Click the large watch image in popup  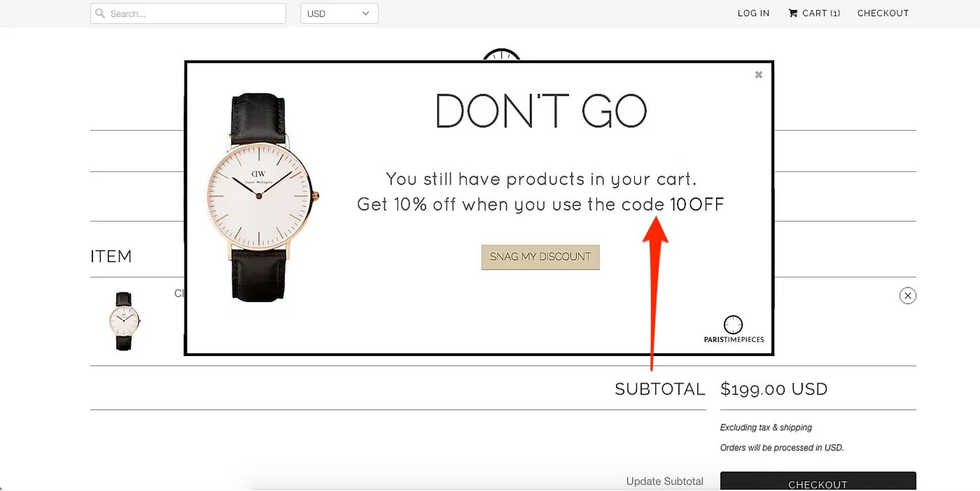click(262, 197)
